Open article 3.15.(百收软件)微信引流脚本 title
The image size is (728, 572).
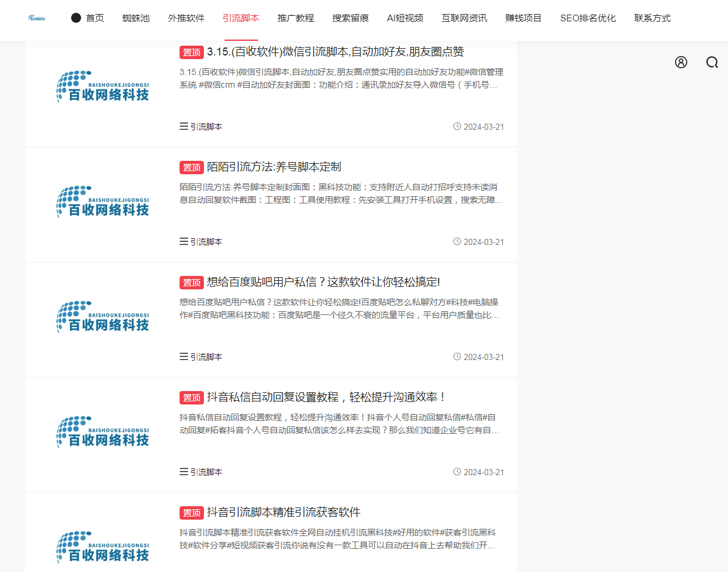coord(335,52)
